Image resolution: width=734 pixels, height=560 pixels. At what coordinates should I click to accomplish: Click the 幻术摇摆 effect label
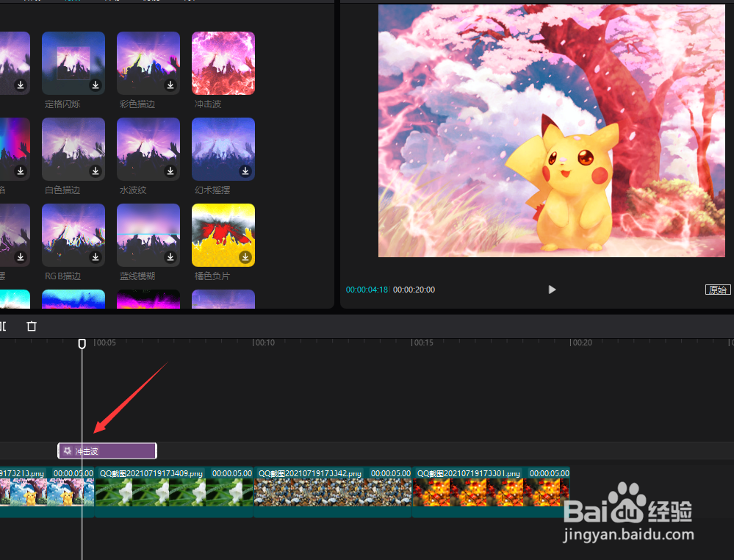[212, 190]
